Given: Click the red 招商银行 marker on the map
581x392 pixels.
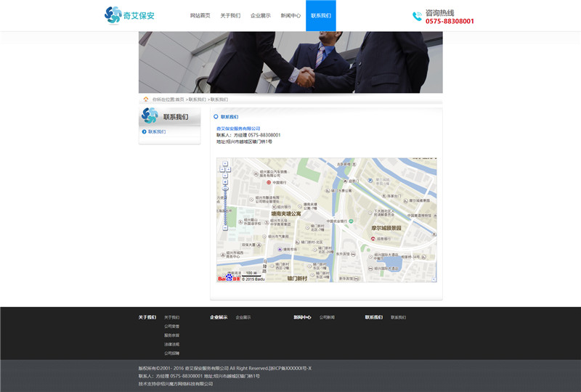Looking at the screenshot, I should point(373,239).
